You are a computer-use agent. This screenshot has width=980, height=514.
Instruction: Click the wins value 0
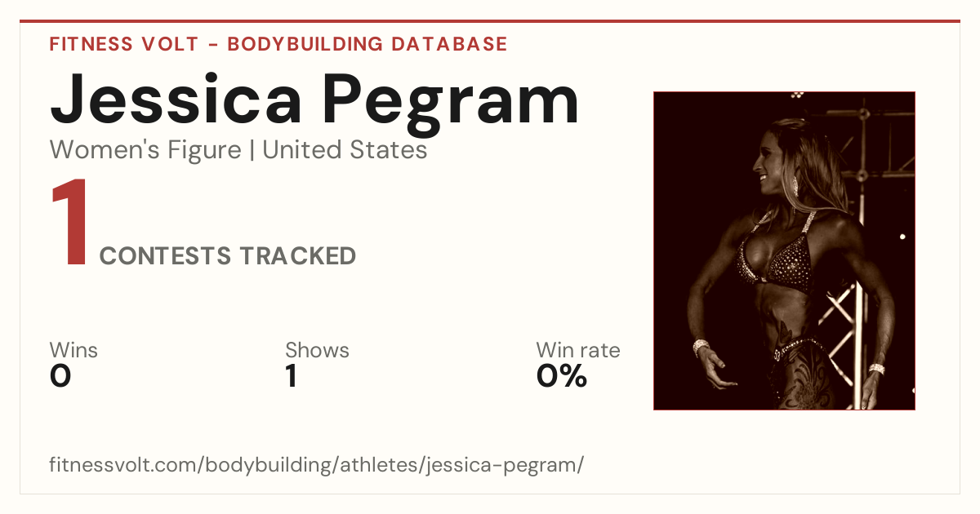click(x=60, y=376)
